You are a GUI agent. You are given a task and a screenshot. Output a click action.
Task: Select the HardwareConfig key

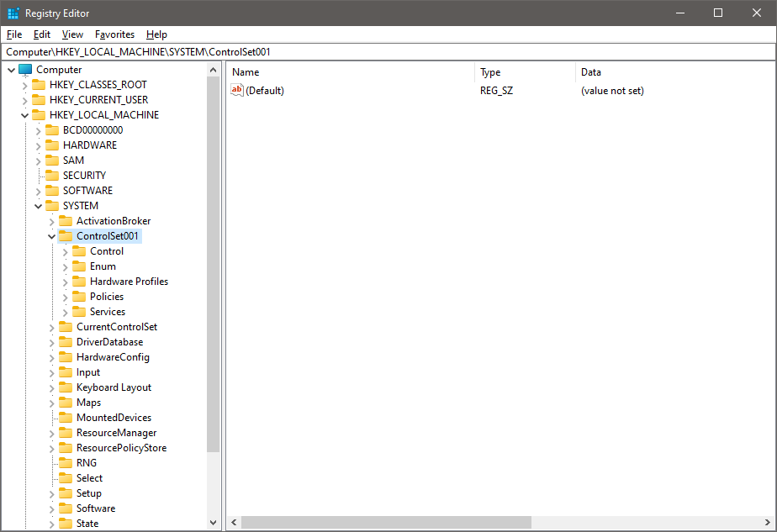pyautogui.click(x=113, y=357)
